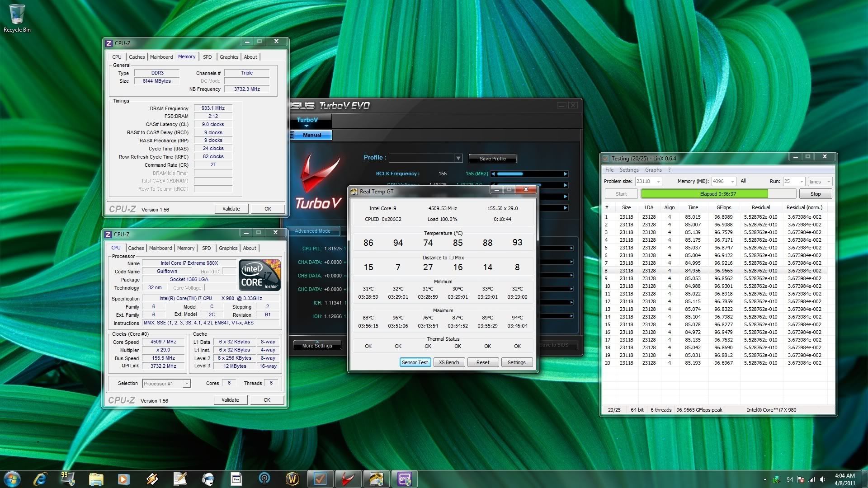Stop the LinX test
The image size is (868, 488).
(x=816, y=194)
